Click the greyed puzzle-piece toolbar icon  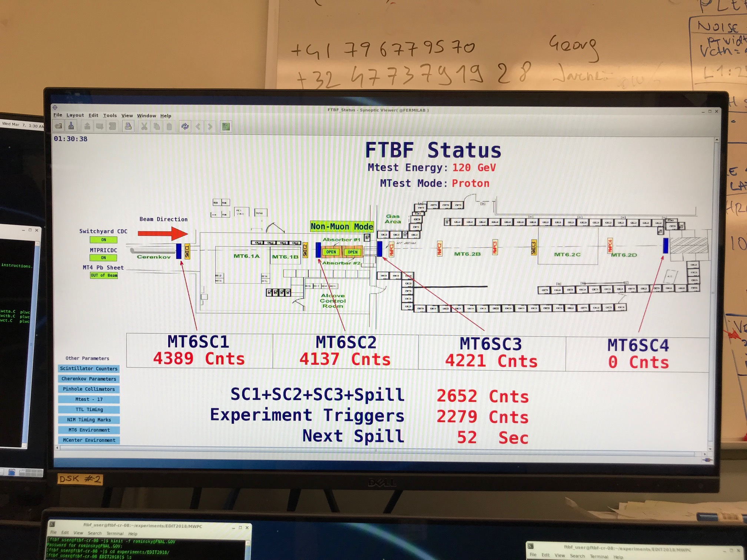click(x=112, y=127)
